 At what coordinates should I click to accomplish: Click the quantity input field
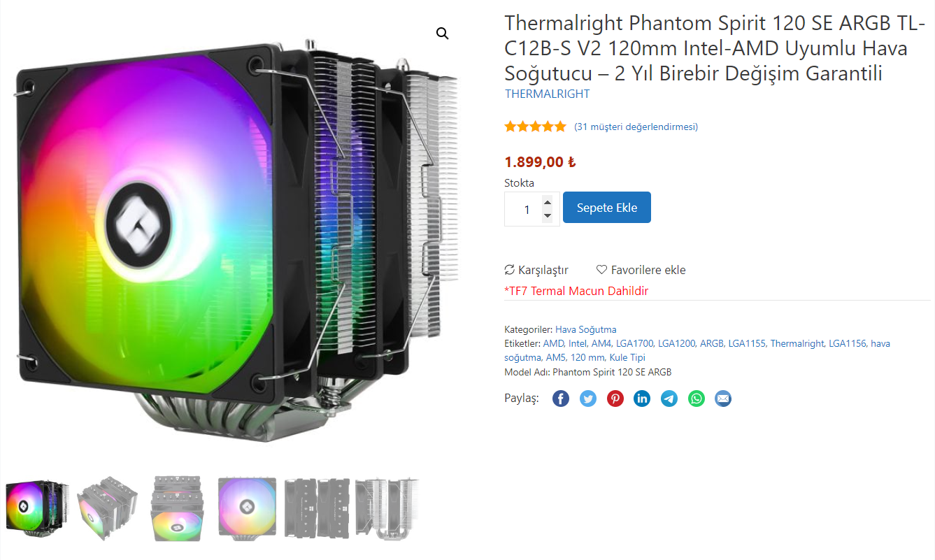[531, 209]
